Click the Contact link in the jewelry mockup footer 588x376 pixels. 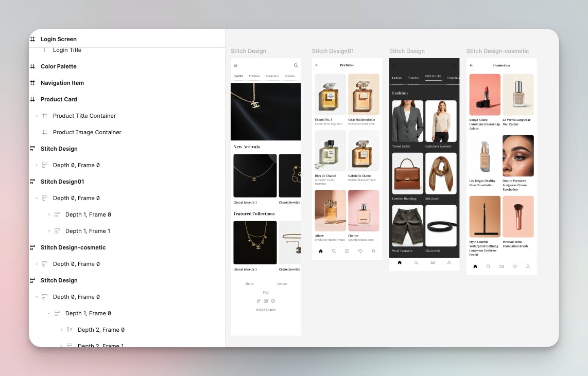tap(282, 284)
